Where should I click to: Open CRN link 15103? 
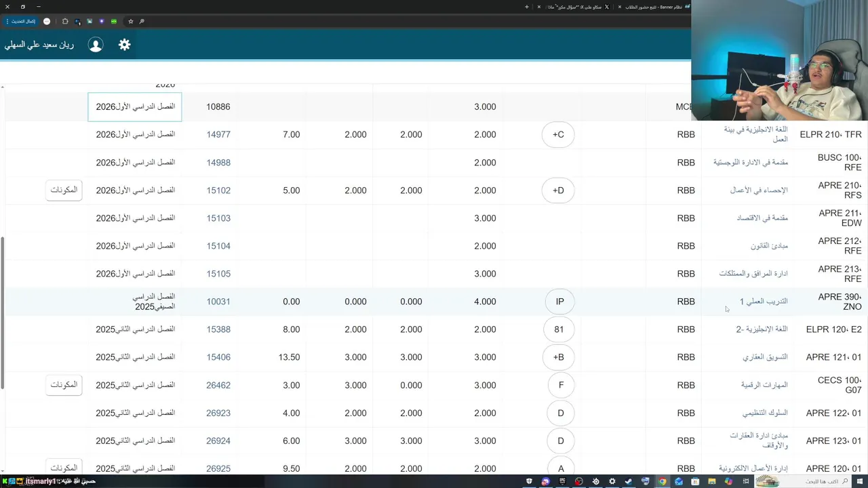(x=218, y=218)
